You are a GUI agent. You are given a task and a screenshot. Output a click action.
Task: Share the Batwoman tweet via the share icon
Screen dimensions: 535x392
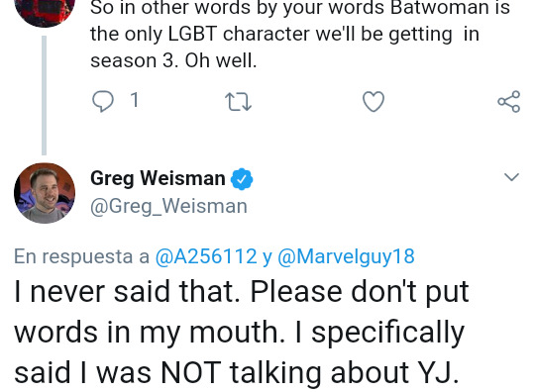click(x=508, y=102)
